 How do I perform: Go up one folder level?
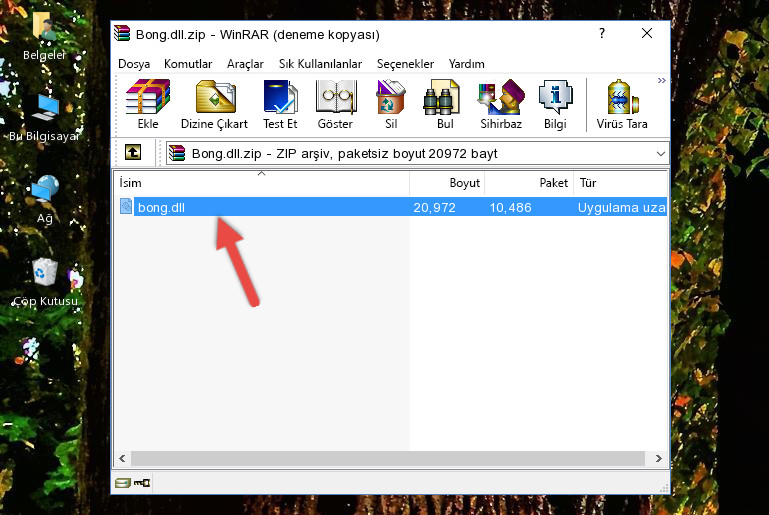pos(133,153)
